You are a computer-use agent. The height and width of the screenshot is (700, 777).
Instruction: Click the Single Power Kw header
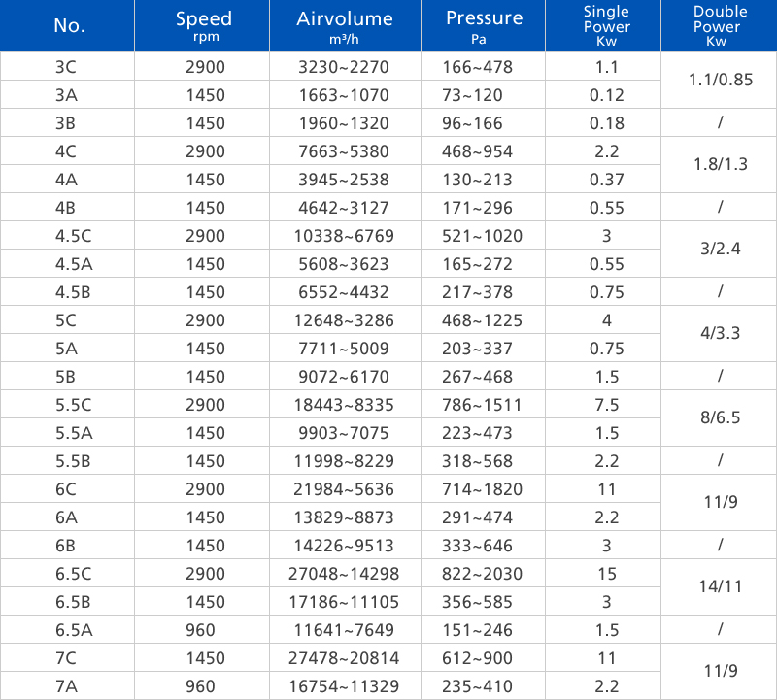point(607,26)
